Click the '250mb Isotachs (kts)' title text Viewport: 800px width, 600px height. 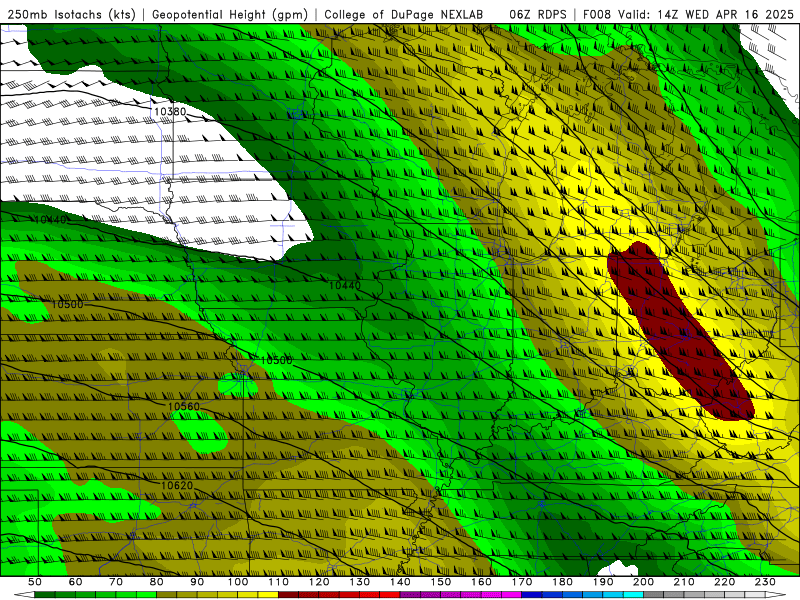click(71, 14)
